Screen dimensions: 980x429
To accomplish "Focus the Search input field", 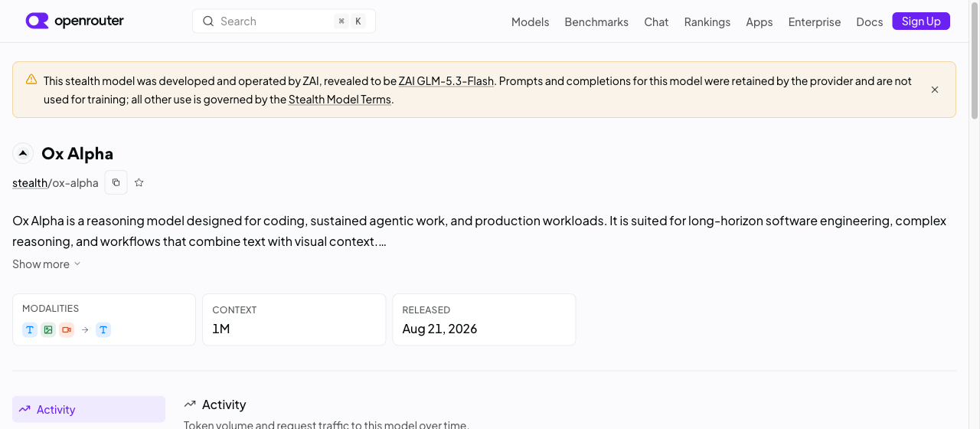I will (283, 21).
